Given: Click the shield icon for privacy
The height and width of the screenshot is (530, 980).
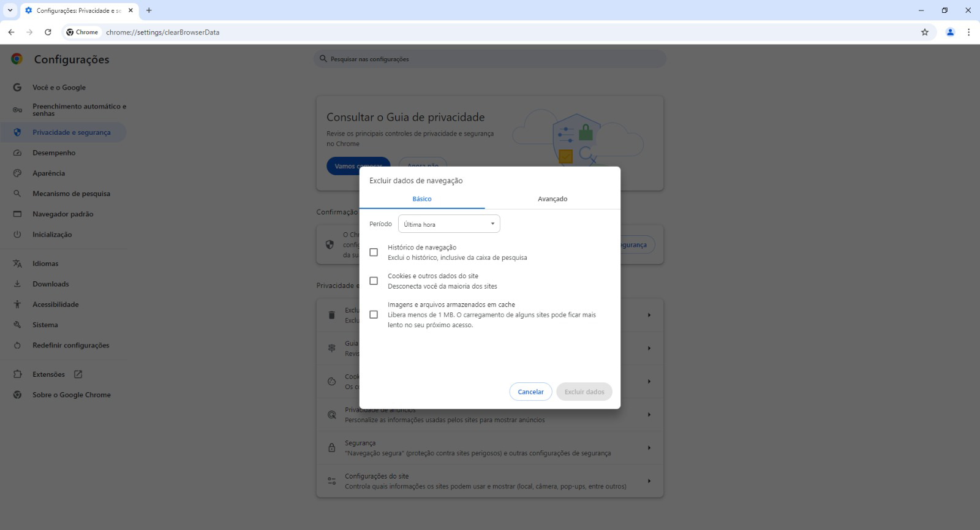Looking at the screenshot, I should [17, 132].
